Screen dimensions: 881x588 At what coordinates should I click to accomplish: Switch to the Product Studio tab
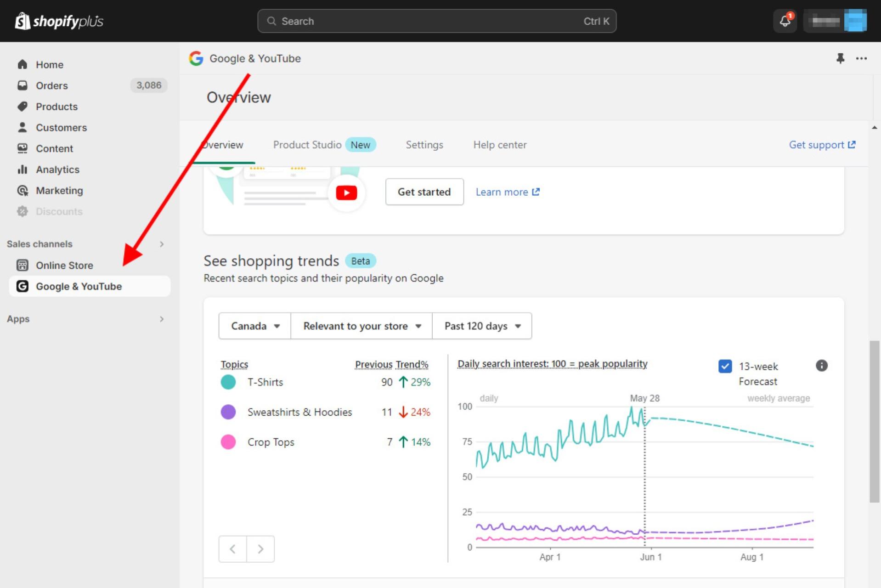(307, 145)
